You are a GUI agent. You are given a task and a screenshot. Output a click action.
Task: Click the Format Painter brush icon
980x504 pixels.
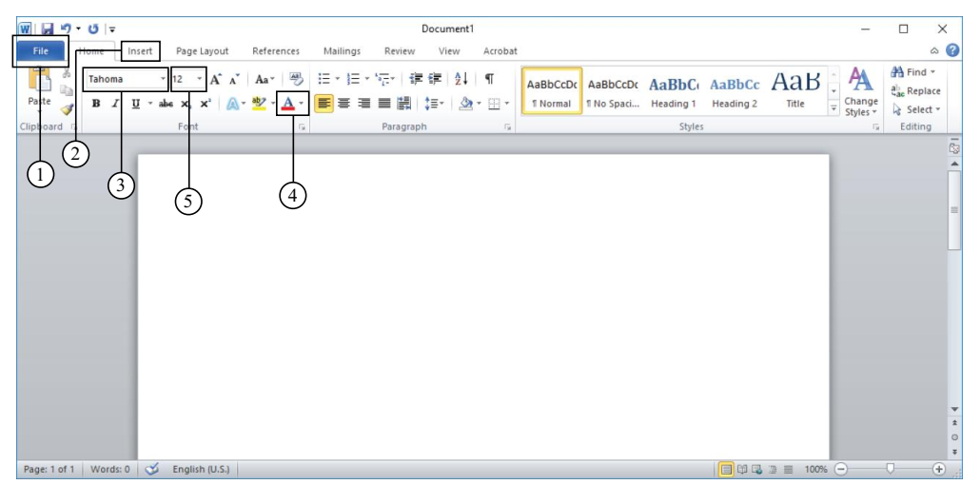[x=67, y=109]
